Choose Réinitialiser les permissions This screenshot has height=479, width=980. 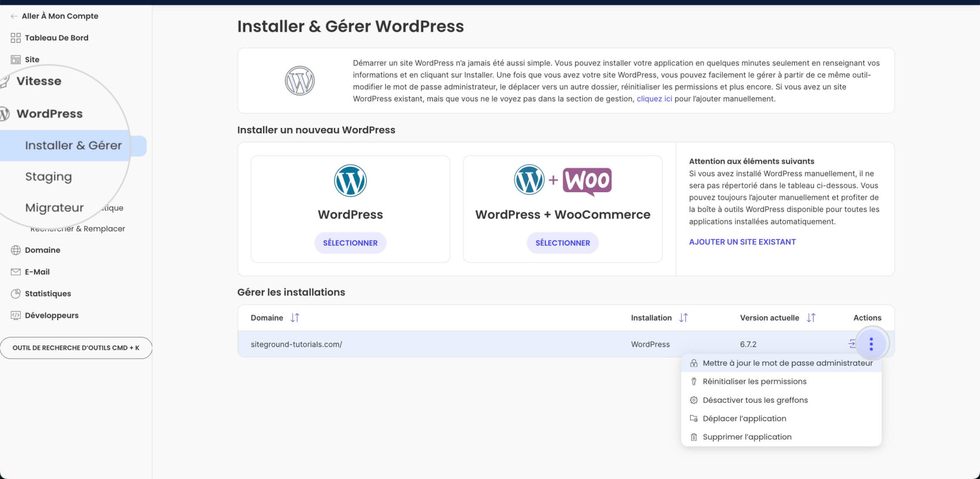click(x=781, y=381)
